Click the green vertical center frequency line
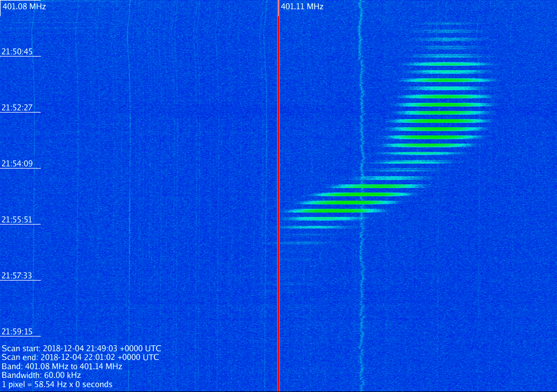Screen dimensions: 557x392 coord(278,196)
